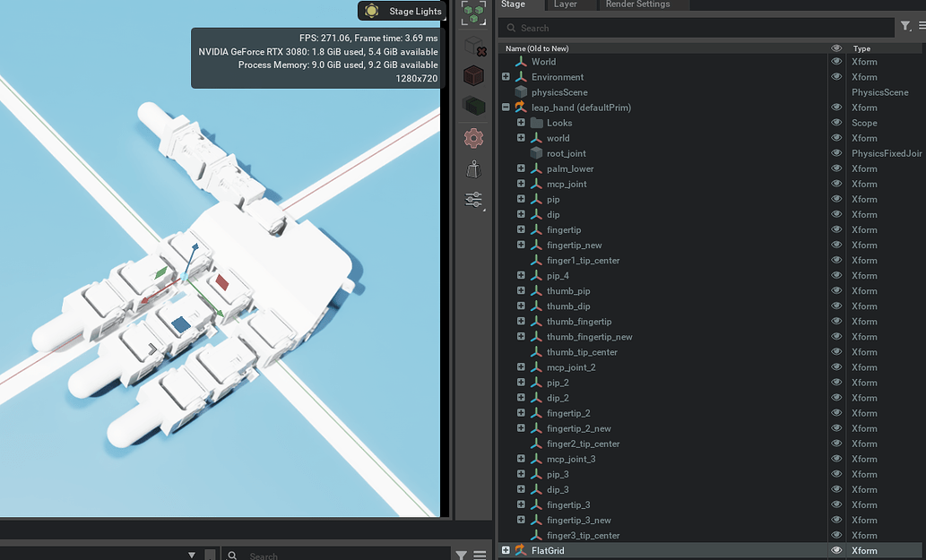Open the Stage panel options hamburger icon
The image size is (926, 560).
(924, 28)
